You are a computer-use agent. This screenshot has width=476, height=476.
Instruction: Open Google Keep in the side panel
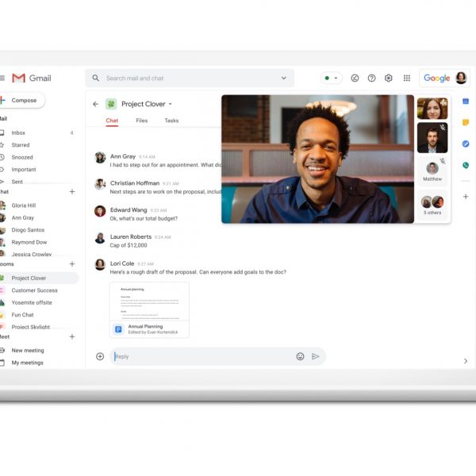(x=466, y=123)
